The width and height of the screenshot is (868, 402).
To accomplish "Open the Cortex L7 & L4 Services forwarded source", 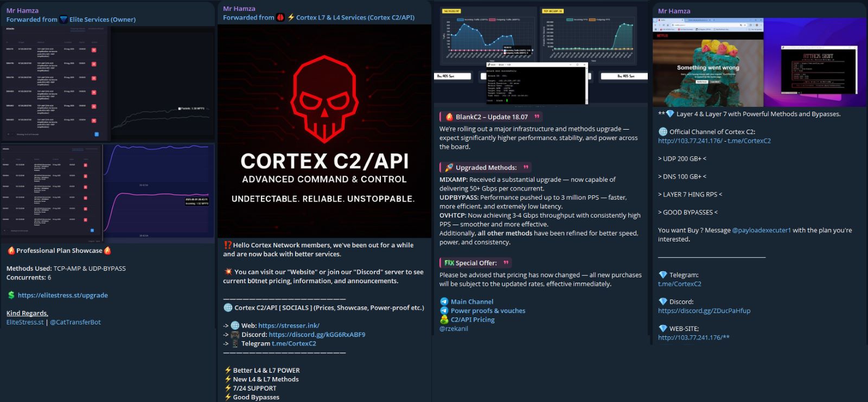I will point(355,17).
